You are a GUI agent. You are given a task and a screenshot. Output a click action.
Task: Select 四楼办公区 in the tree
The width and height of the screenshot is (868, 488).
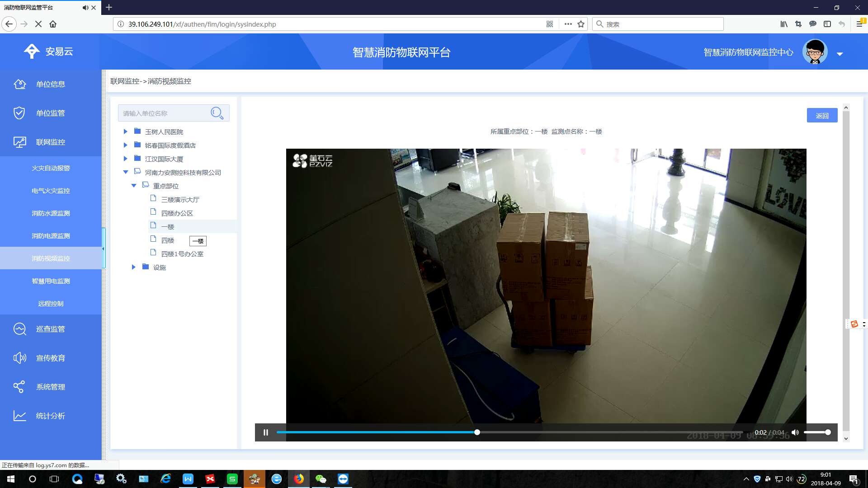coord(177,213)
